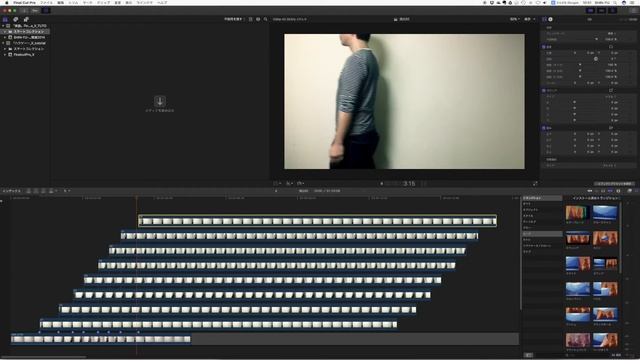This screenshot has height=360, width=640.
Task: Click the インデックス timeline index button
Action: (x=11, y=191)
